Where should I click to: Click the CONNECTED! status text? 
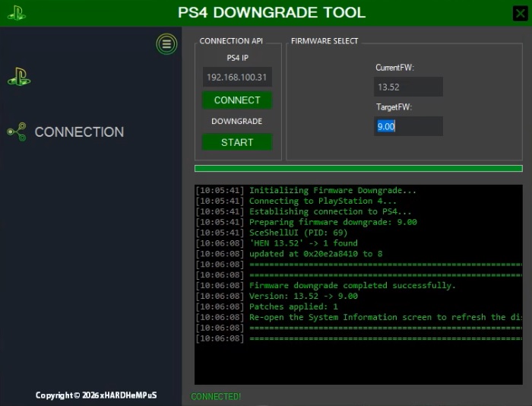click(216, 396)
